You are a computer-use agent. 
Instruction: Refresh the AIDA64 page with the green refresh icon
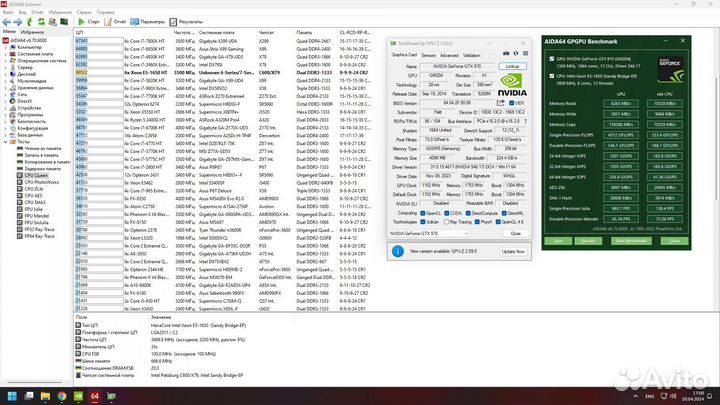point(41,22)
